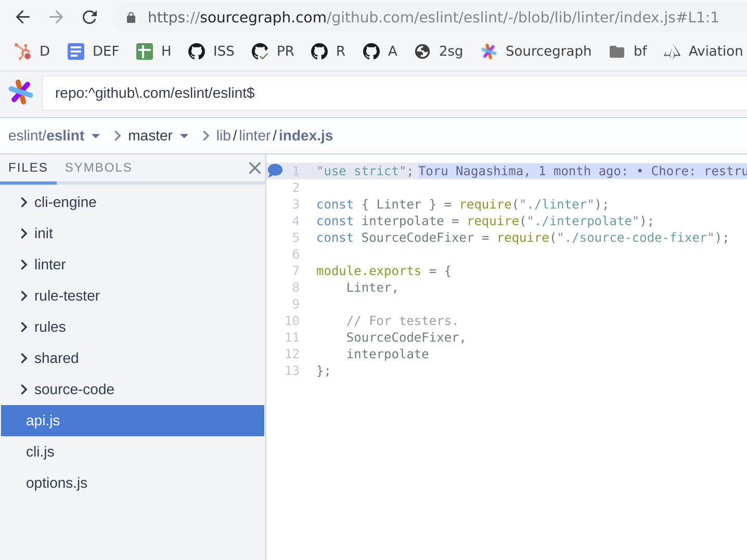This screenshot has width=747, height=560.
Task: Open the DEF docs bookmark
Action: (x=93, y=51)
